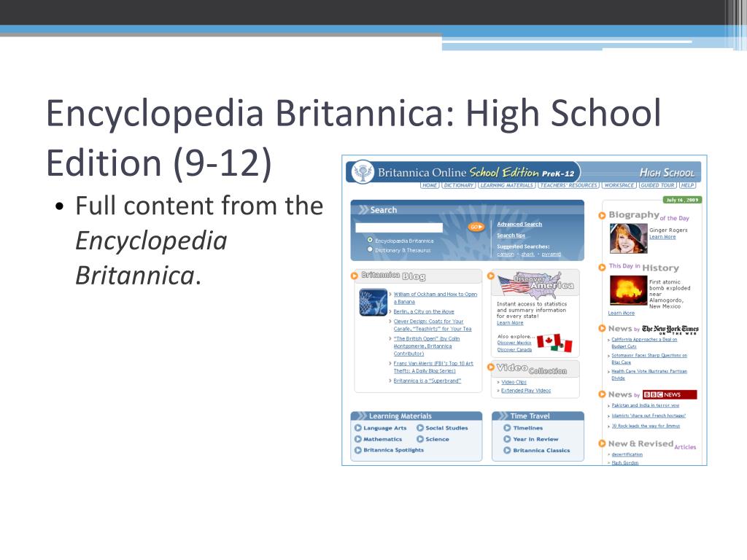Click the blue arrow icon beside Language Arts
The image size is (747, 560).
coord(358,427)
